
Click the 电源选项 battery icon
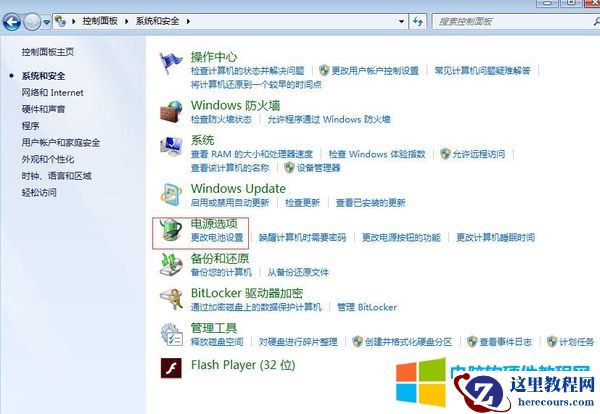[x=171, y=230]
